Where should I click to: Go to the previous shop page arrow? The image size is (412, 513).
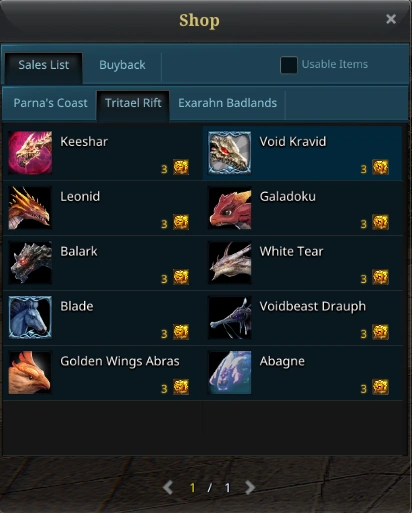(x=168, y=488)
